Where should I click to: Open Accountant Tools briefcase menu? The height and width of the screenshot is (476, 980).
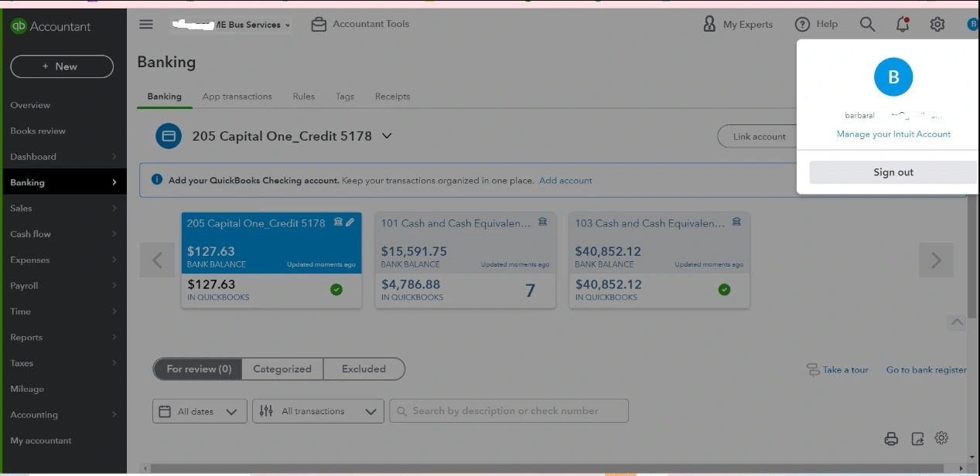[360, 24]
